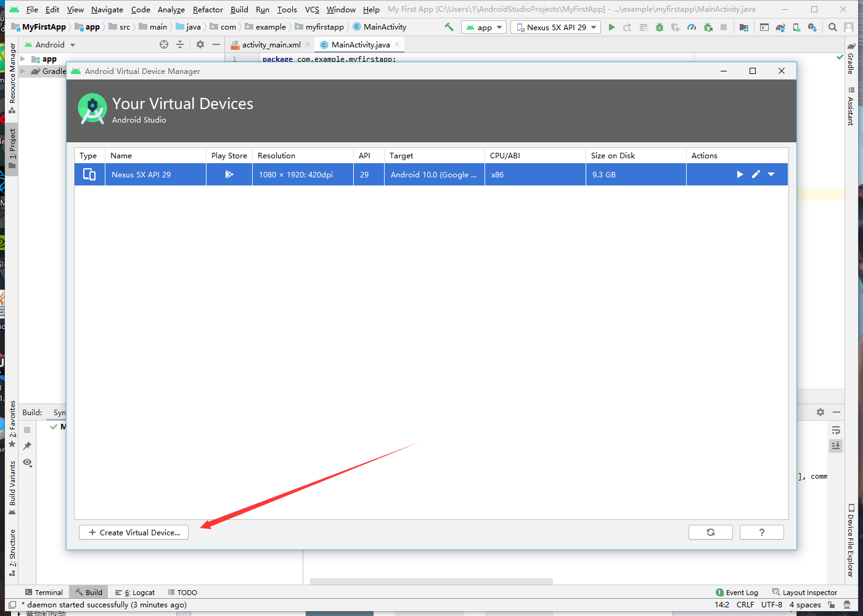Click the Make Project hammer icon
The image size is (863, 616).
pyautogui.click(x=449, y=27)
